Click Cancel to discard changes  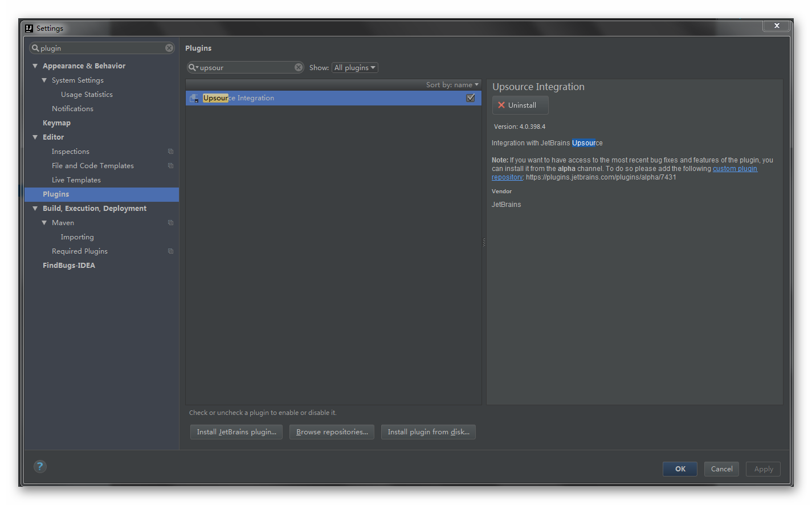(721, 469)
